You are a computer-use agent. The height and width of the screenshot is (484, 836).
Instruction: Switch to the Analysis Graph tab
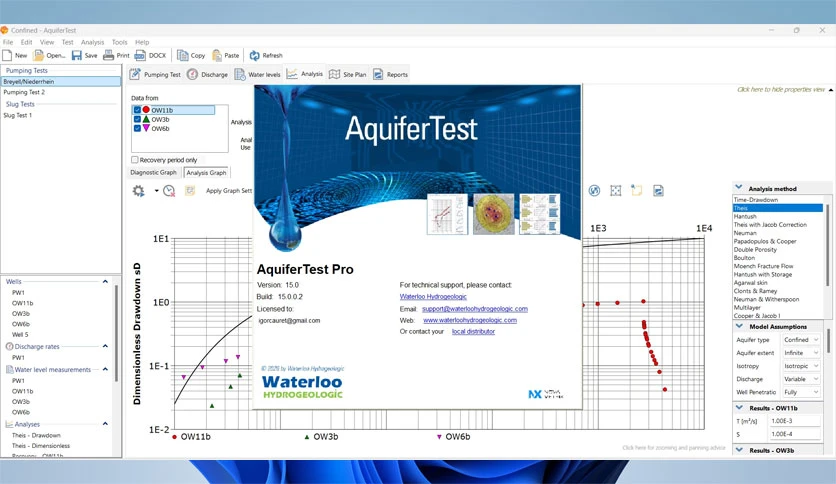(x=206, y=173)
